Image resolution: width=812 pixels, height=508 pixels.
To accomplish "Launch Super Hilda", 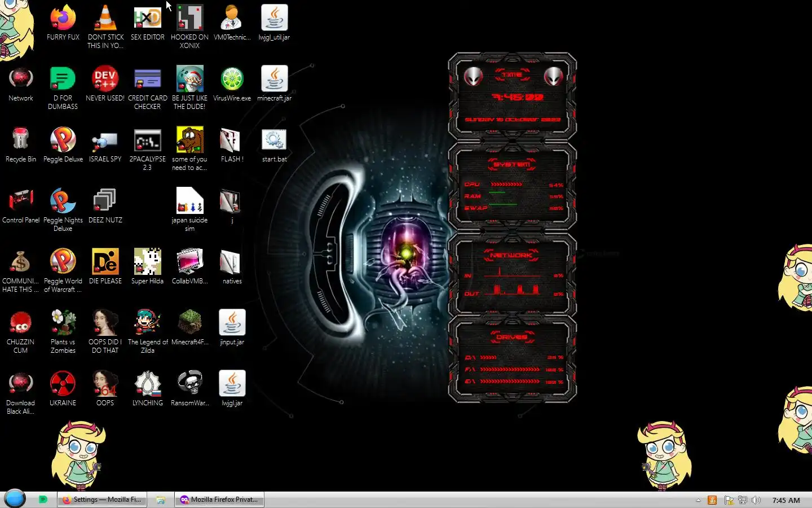I will (x=147, y=262).
